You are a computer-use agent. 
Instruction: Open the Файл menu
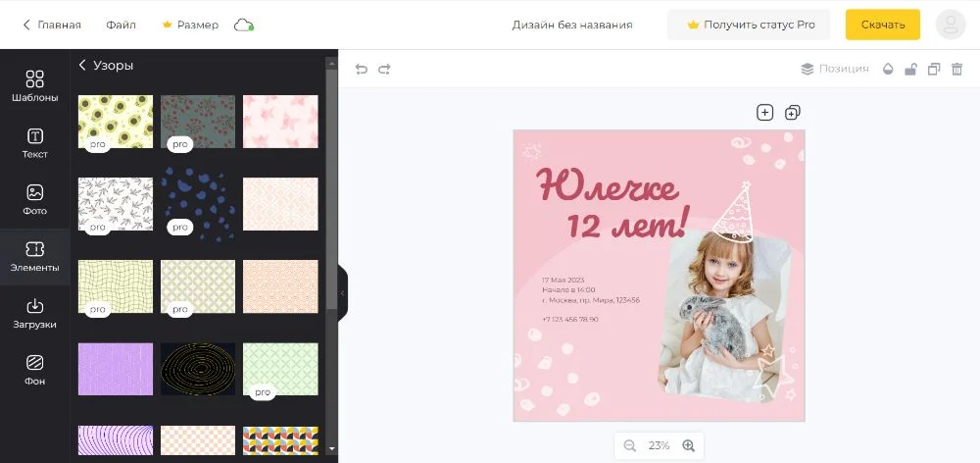[121, 26]
